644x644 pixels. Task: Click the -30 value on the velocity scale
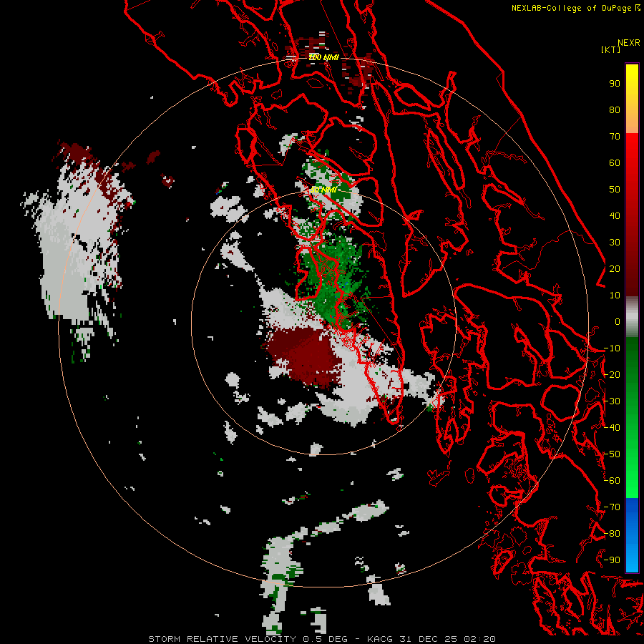pyautogui.click(x=612, y=401)
